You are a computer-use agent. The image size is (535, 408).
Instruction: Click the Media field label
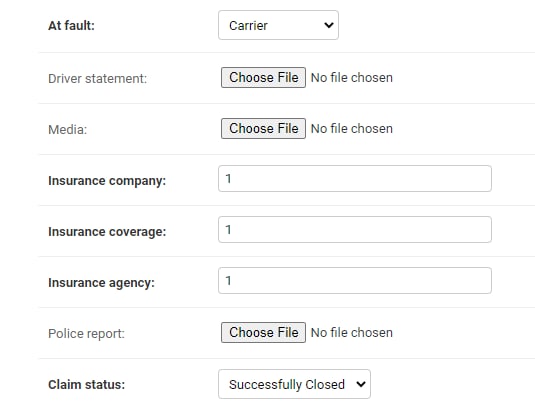(68, 130)
